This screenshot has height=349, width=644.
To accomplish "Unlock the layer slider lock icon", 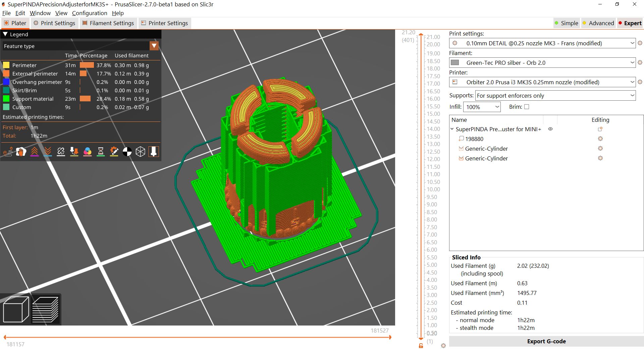I will click(421, 345).
